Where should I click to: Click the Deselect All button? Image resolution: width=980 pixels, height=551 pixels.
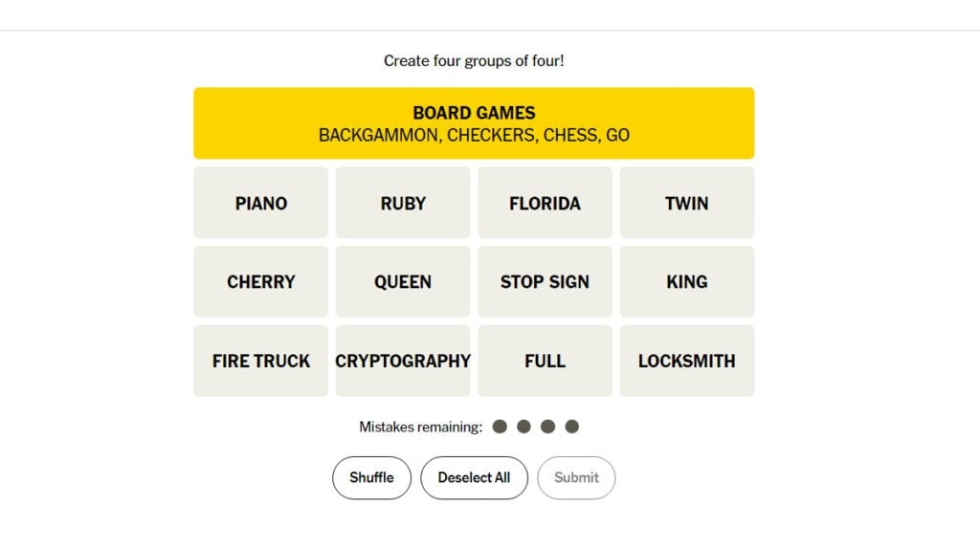tap(474, 477)
